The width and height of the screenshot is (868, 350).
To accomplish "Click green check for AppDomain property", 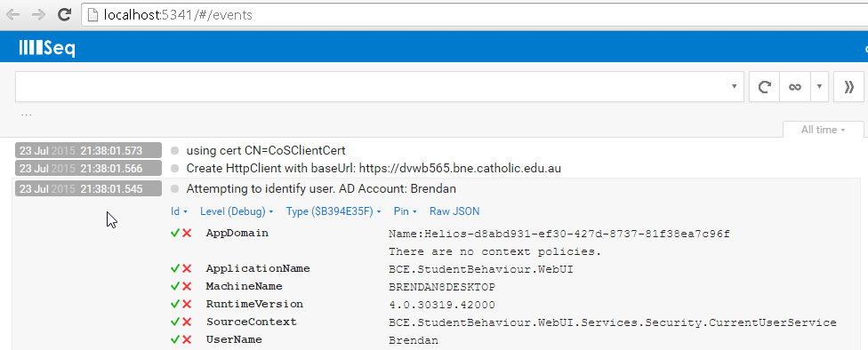I will point(175,234).
